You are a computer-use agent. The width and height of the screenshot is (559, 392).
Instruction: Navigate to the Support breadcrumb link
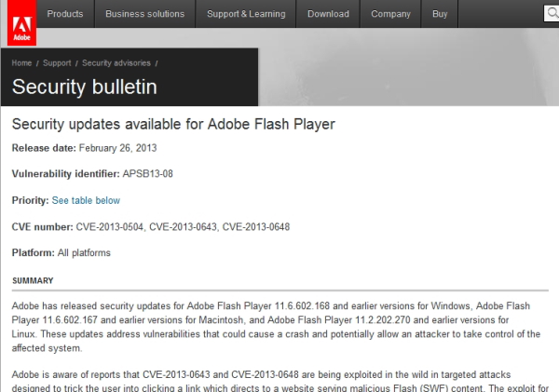57,63
